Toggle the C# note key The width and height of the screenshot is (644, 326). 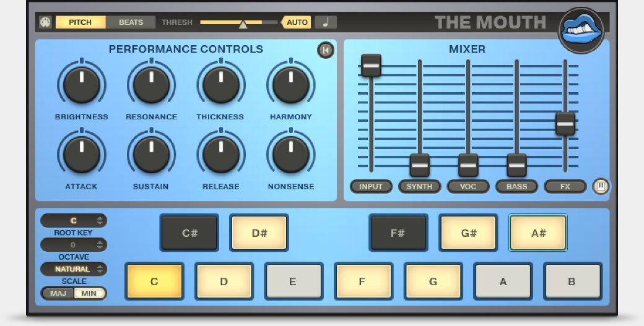coord(189,233)
